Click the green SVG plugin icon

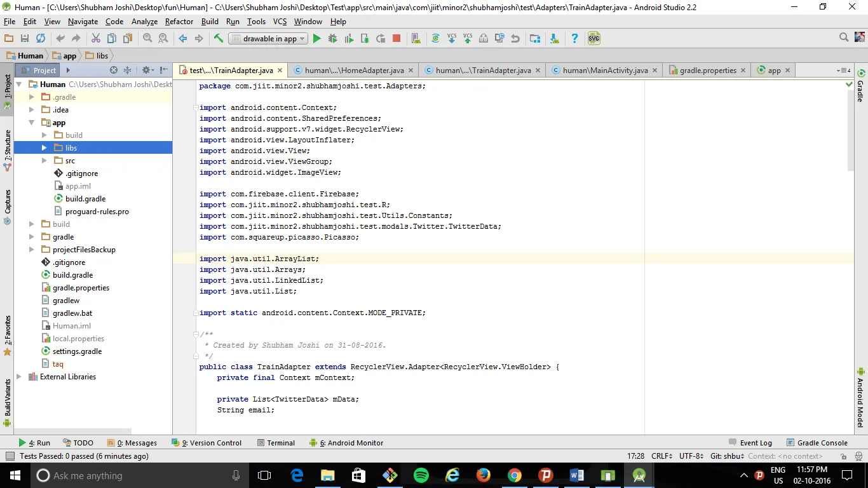593,38
